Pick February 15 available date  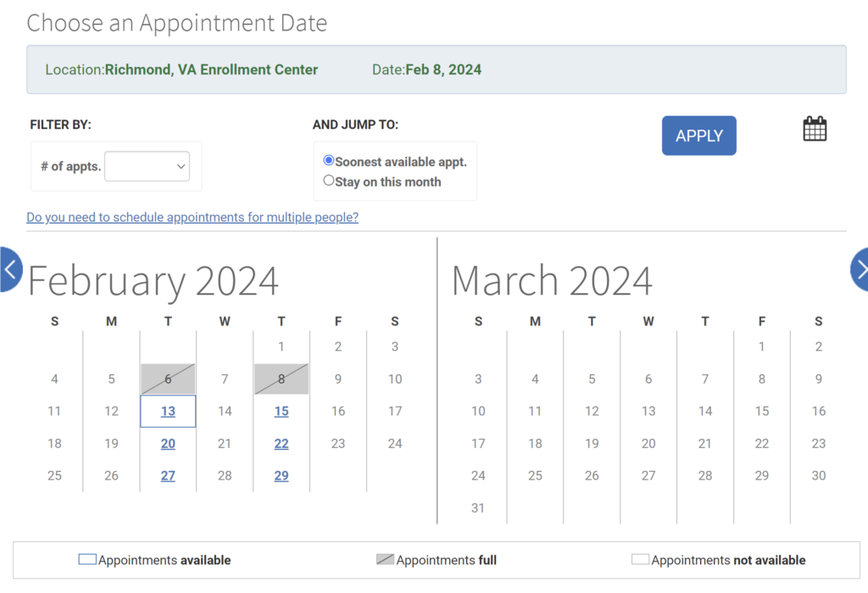coord(281,412)
